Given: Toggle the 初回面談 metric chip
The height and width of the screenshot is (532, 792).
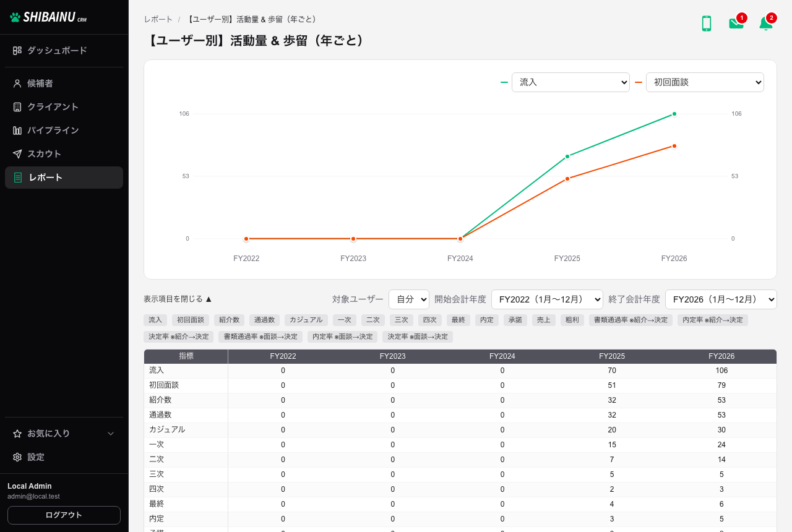Looking at the screenshot, I should (x=191, y=320).
